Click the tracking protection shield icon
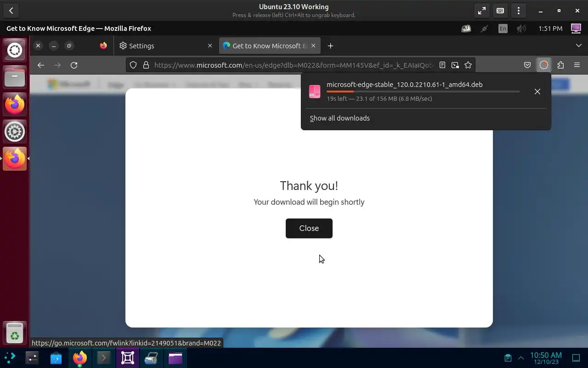Image resolution: width=588 pixels, height=368 pixels. point(133,65)
